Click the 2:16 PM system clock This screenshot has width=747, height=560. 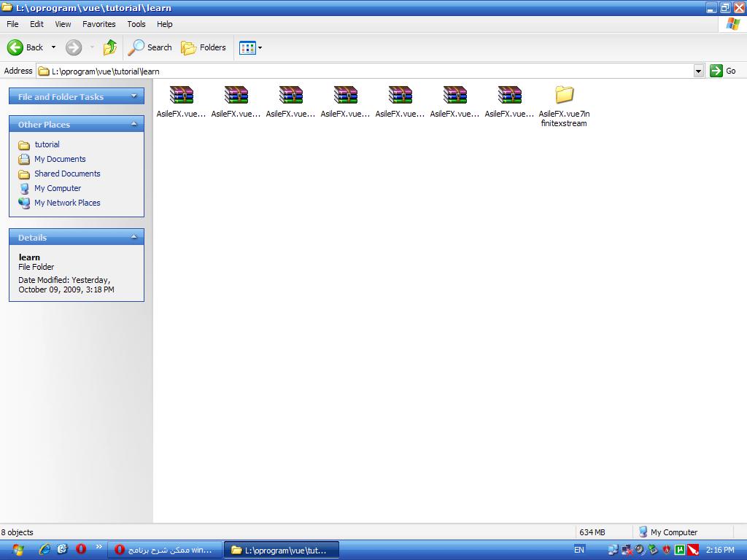point(720,550)
